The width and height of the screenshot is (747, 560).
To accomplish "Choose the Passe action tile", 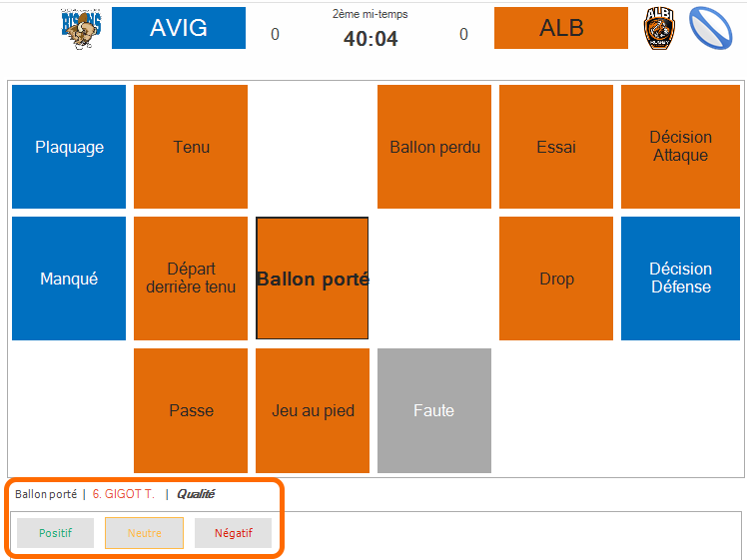I will (x=191, y=410).
